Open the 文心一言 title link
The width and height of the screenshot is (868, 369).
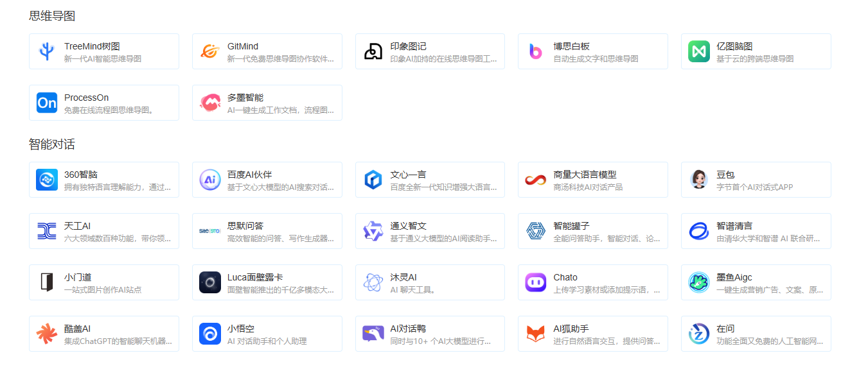408,175
